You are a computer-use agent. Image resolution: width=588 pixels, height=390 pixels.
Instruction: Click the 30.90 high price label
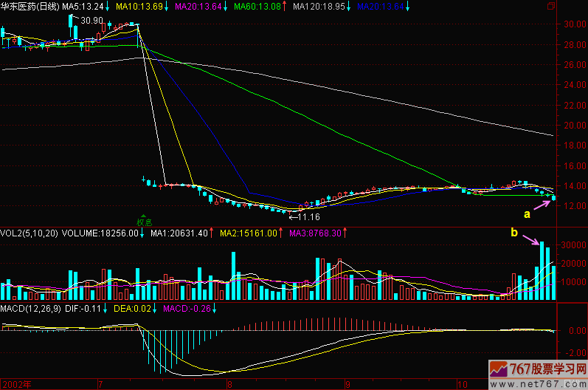(x=91, y=20)
